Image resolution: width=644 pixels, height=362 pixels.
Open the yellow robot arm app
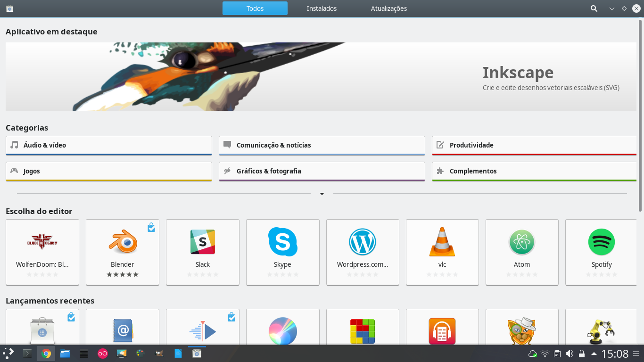click(602, 327)
